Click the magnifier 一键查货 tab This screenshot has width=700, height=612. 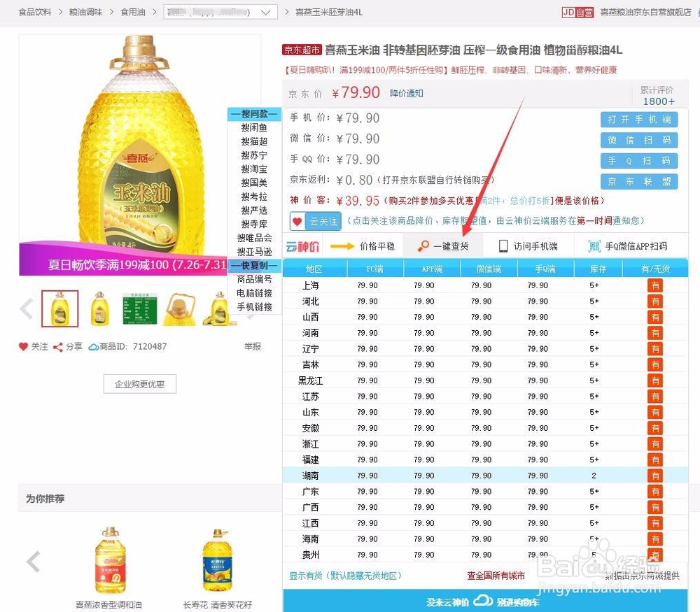pyautogui.click(x=443, y=245)
